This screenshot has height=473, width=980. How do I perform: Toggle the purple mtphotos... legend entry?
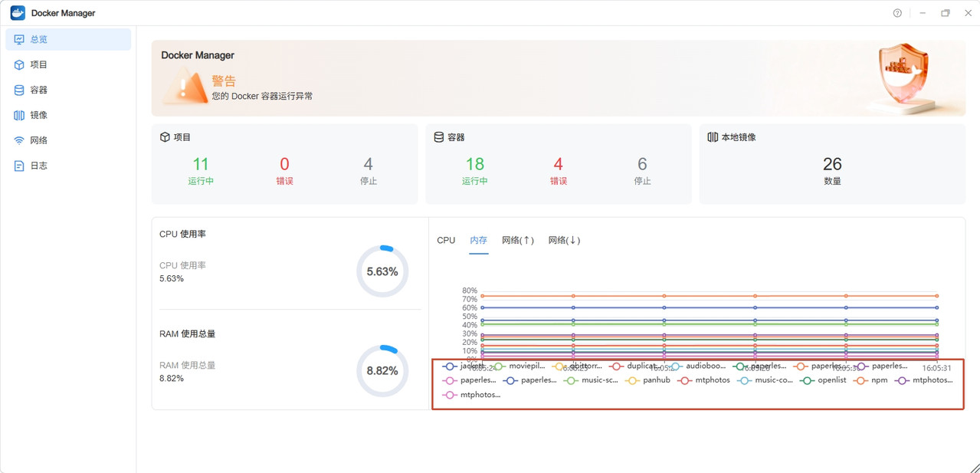924,380
